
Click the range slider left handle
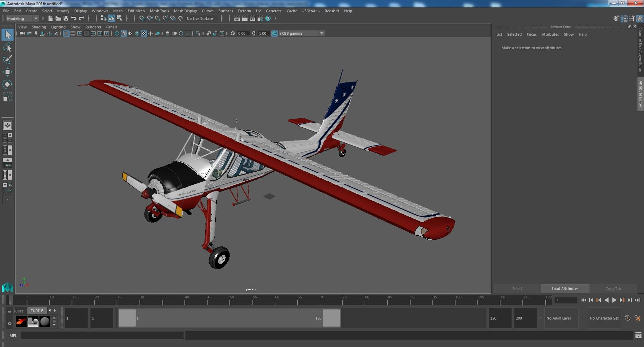[x=127, y=318]
